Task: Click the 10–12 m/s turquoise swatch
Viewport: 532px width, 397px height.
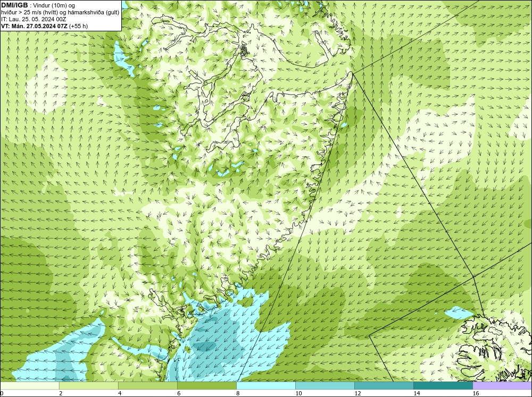Action: (325, 385)
